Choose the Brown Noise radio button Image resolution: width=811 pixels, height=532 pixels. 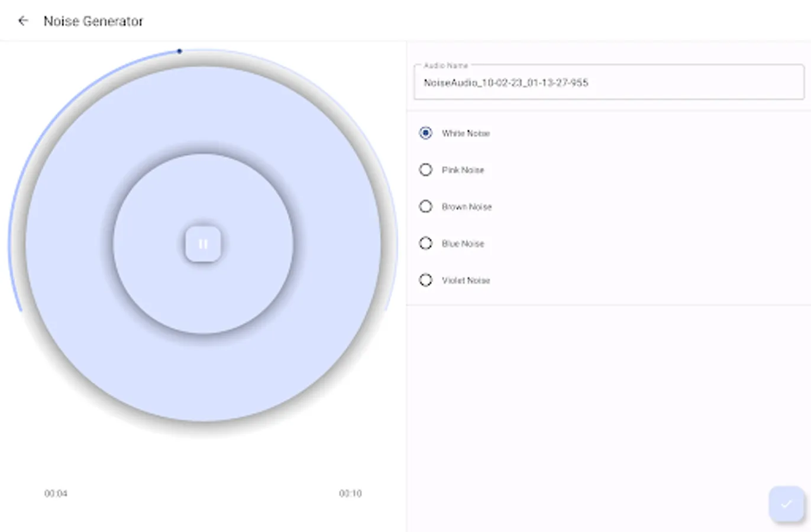[x=425, y=206]
